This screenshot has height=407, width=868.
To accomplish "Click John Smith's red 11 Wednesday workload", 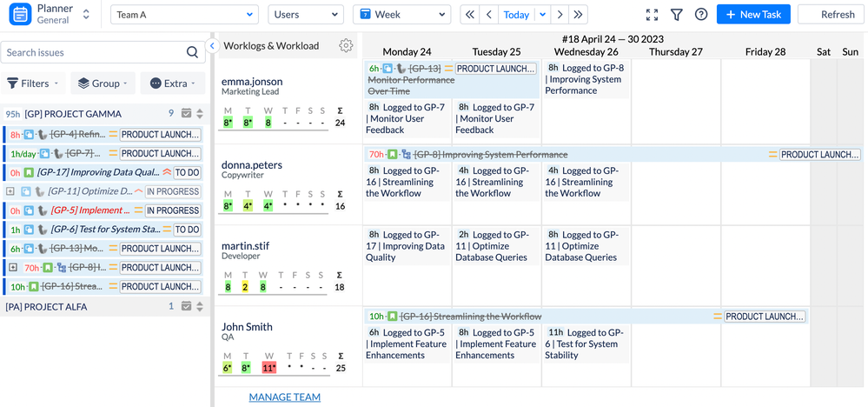I will point(268,368).
